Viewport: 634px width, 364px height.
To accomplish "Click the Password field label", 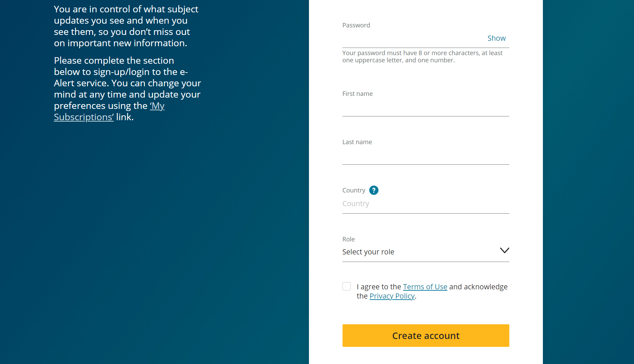I will coord(356,25).
